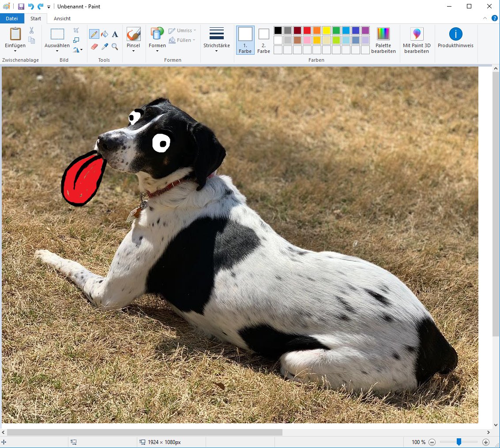Viewport: 500px width, 448px height.
Task: Maximize the Paint window
Action: pos(469,6)
